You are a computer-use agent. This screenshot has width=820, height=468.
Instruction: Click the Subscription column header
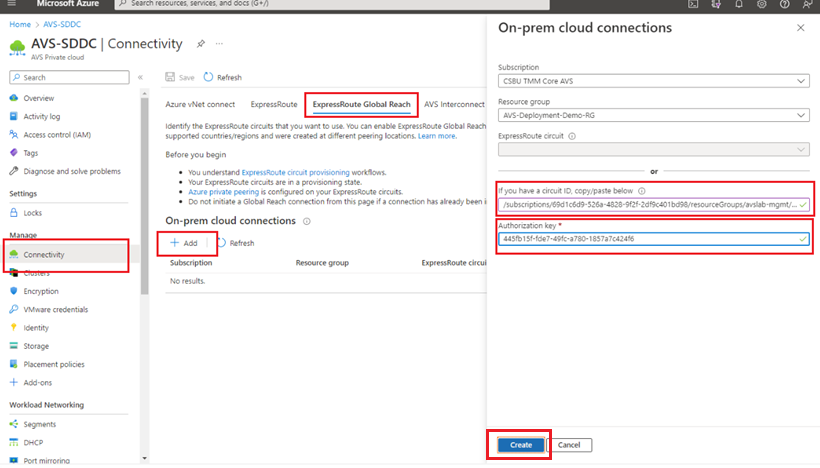coord(191,263)
